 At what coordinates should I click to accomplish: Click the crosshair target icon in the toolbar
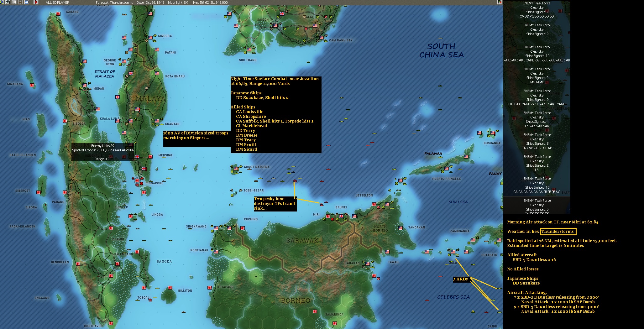(x=8, y=2)
